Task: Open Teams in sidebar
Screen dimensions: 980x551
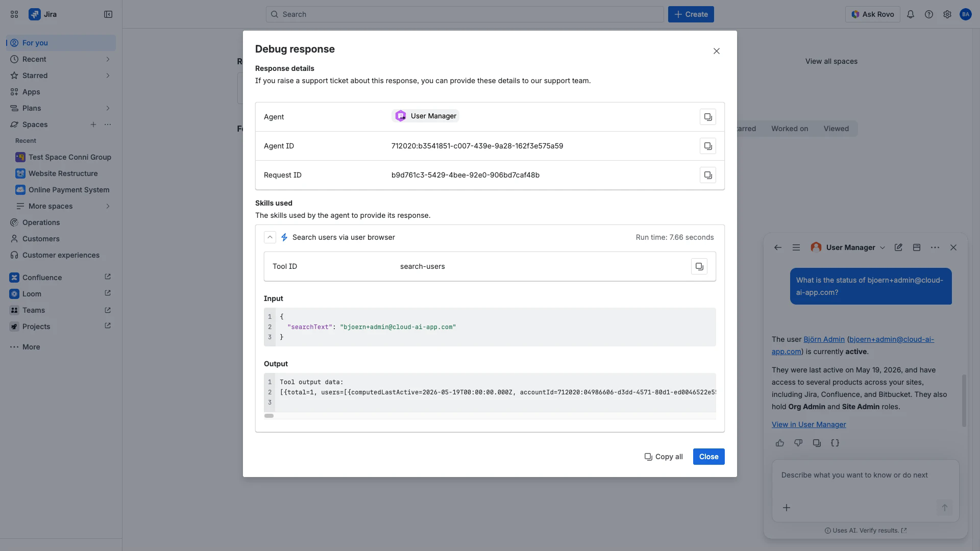Action: pyautogui.click(x=61, y=310)
